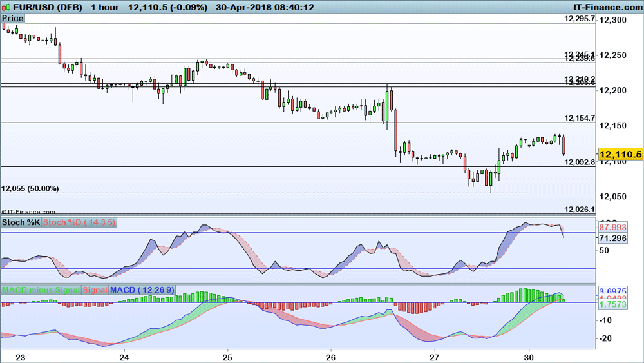
Task: Click the histogram value 1.7573
Action: (613, 304)
